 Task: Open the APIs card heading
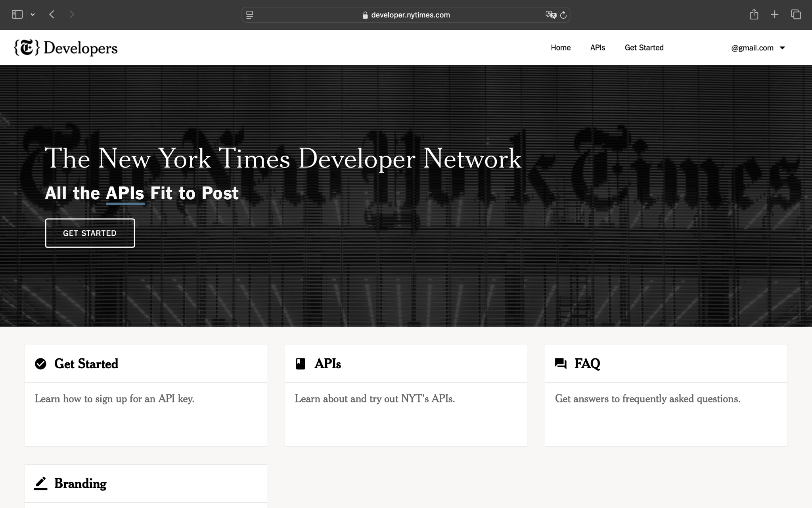coord(327,364)
